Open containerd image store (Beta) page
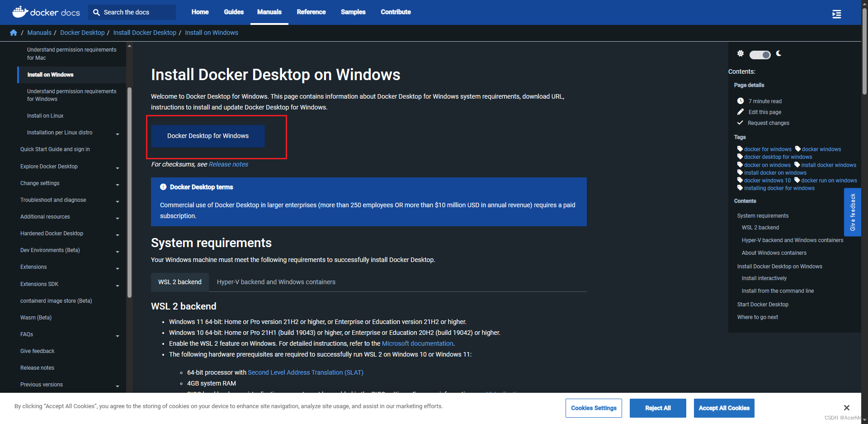This screenshot has width=868, height=424. click(56, 301)
